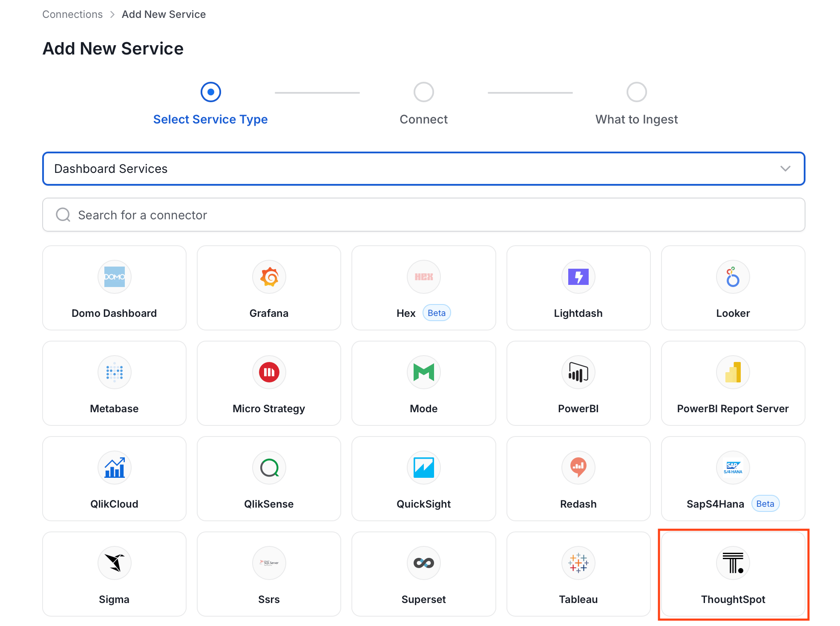Select the Redash speech-bubble icon
This screenshot has width=840, height=626.
coord(578,468)
